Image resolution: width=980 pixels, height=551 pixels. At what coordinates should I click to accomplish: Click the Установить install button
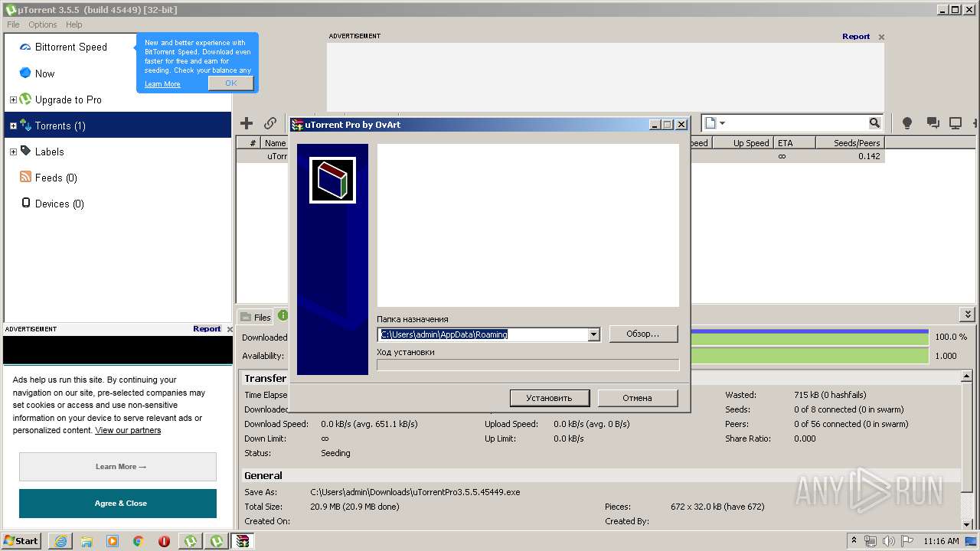[549, 398]
